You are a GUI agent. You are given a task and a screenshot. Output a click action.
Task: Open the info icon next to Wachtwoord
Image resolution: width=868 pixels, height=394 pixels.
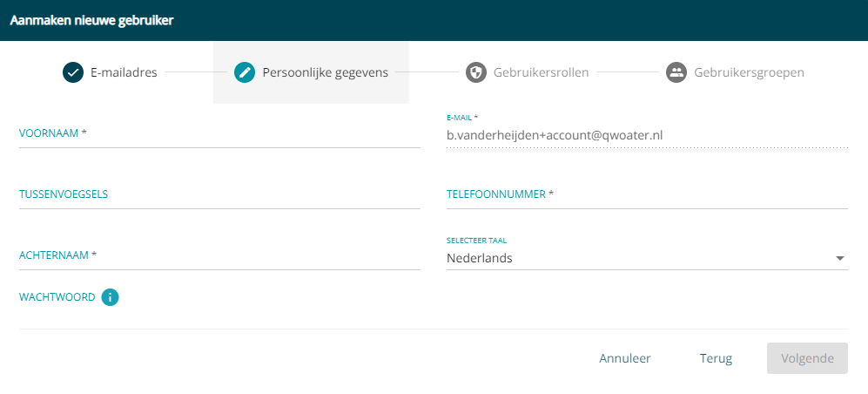(111, 297)
